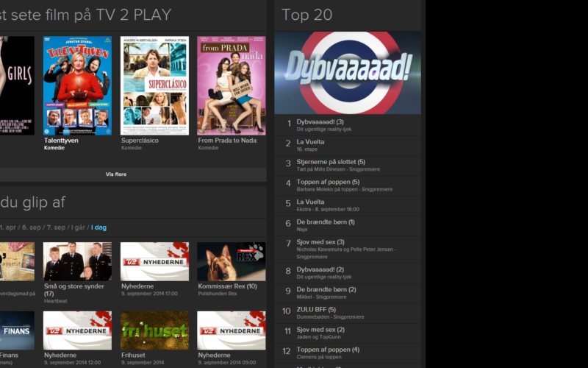Select 'Stjernerne på slottet (5)' in Top 20
This screenshot has width=588, height=368.
(x=331, y=162)
